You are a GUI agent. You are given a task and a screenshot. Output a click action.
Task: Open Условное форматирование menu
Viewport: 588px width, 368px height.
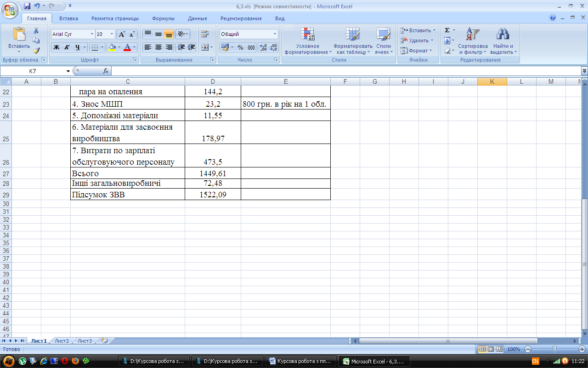(x=307, y=41)
